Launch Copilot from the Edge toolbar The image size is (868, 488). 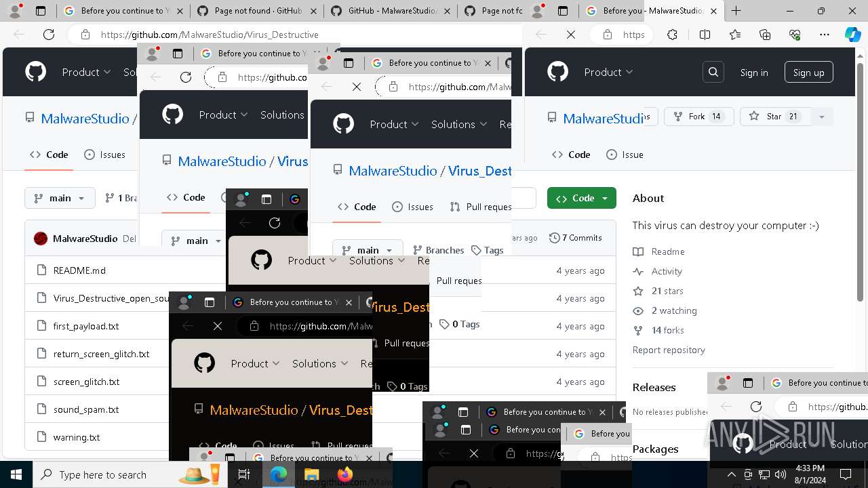tap(852, 35)
